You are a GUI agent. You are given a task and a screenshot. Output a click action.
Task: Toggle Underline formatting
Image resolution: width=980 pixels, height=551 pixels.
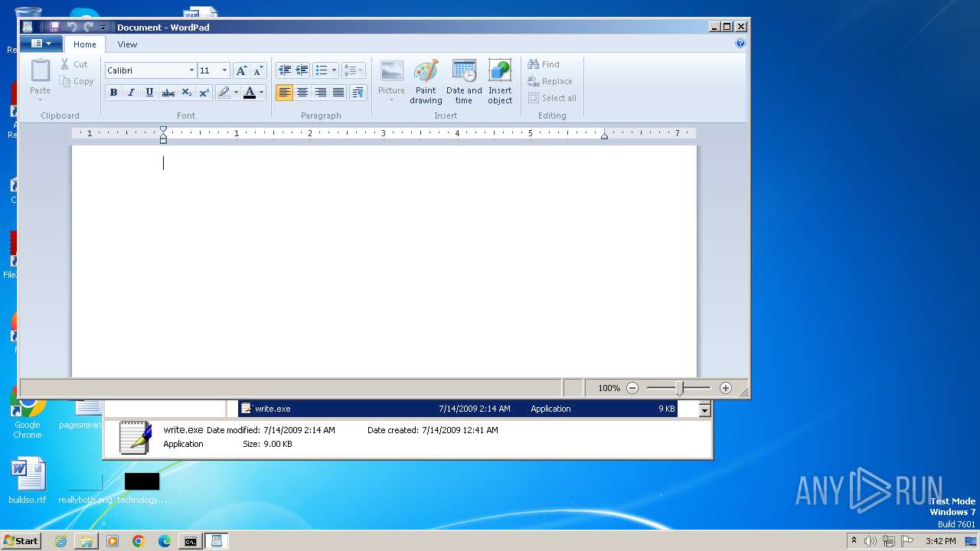[x=149, y=93]
